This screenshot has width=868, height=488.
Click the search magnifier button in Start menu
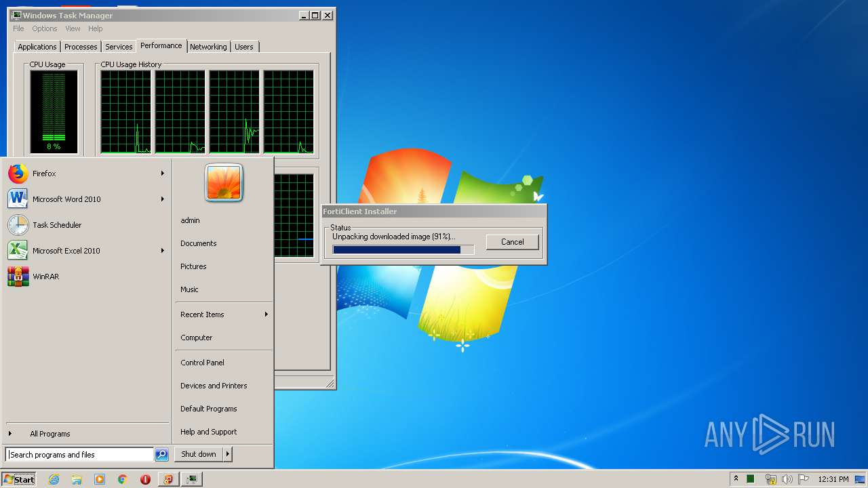click(x=161, y=455)
